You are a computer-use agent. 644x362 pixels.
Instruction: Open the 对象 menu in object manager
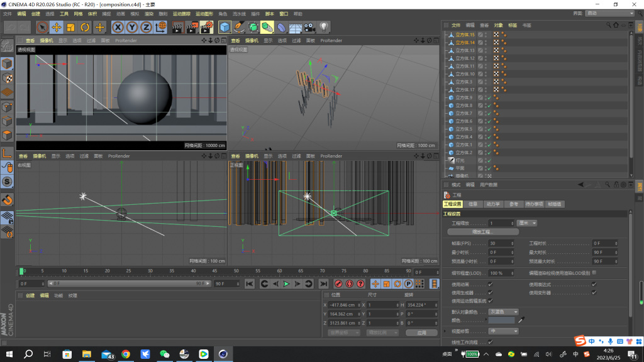pos(498,25)
